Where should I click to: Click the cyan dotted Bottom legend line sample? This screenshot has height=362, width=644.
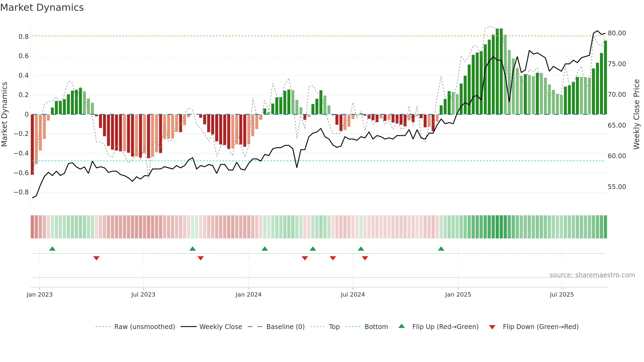click(x=353, y=327)
